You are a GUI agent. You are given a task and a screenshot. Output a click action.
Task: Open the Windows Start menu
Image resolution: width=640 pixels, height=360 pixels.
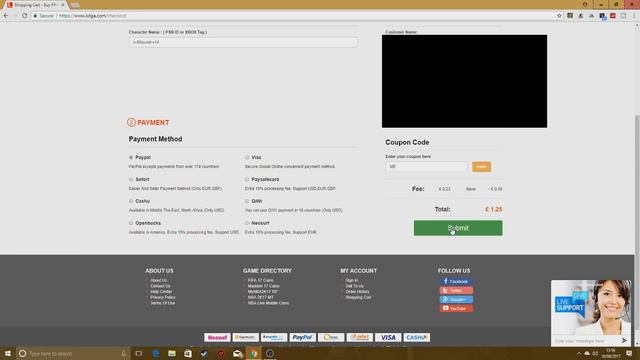click(x=8, y=353)
